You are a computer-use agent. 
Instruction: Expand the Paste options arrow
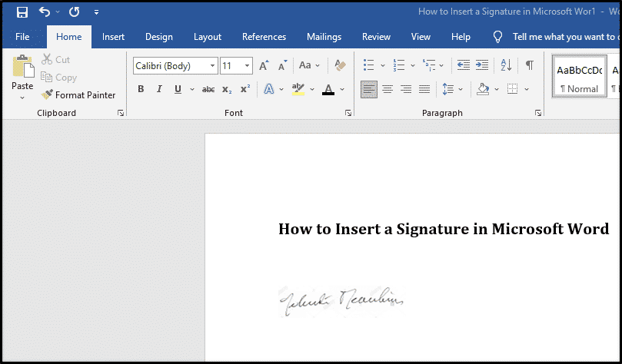tap(22, 98)
